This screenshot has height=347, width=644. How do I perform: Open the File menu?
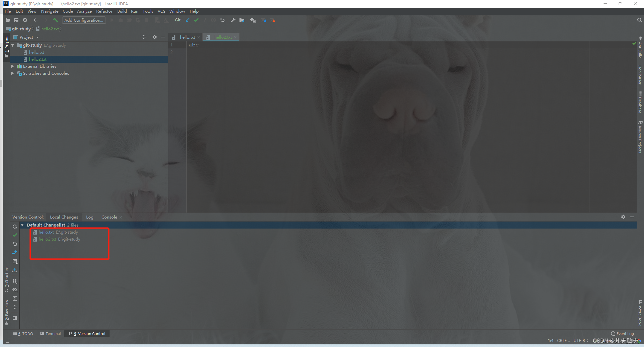(x=8, y=11)
